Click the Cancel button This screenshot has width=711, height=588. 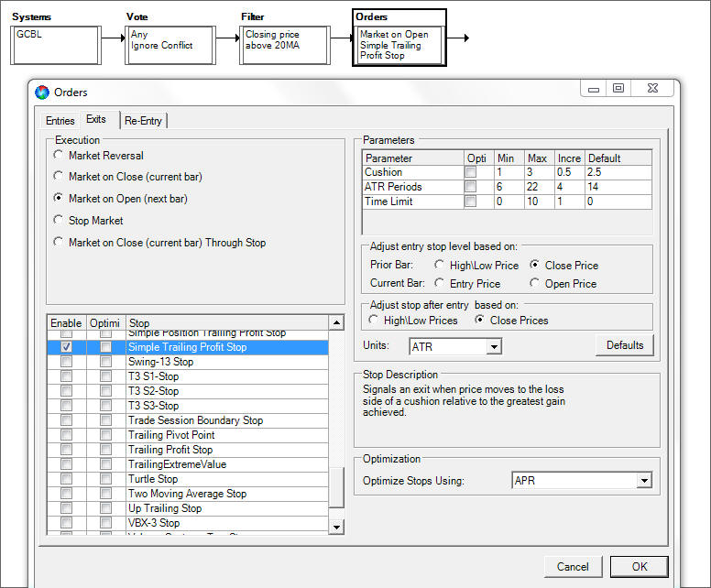click(x=573, y=567)
